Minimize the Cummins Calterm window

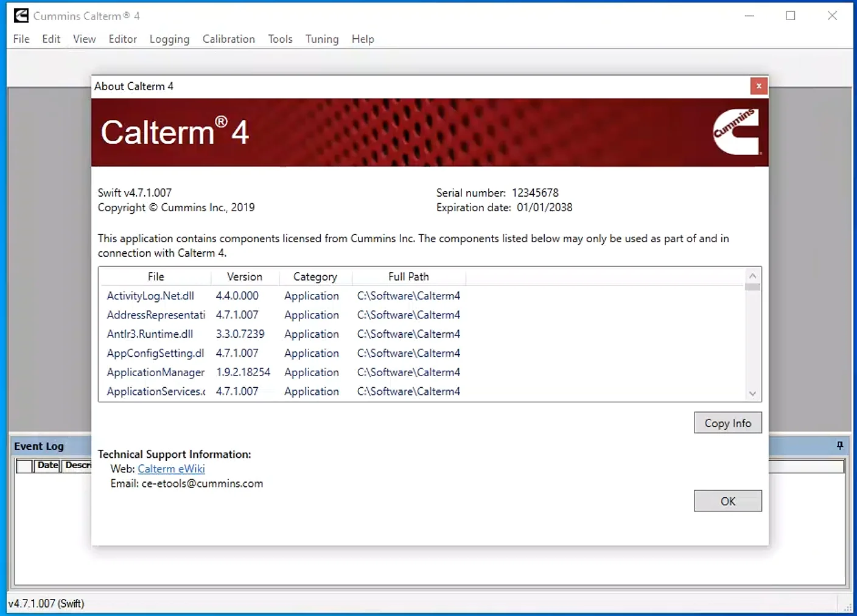point(749,16)
